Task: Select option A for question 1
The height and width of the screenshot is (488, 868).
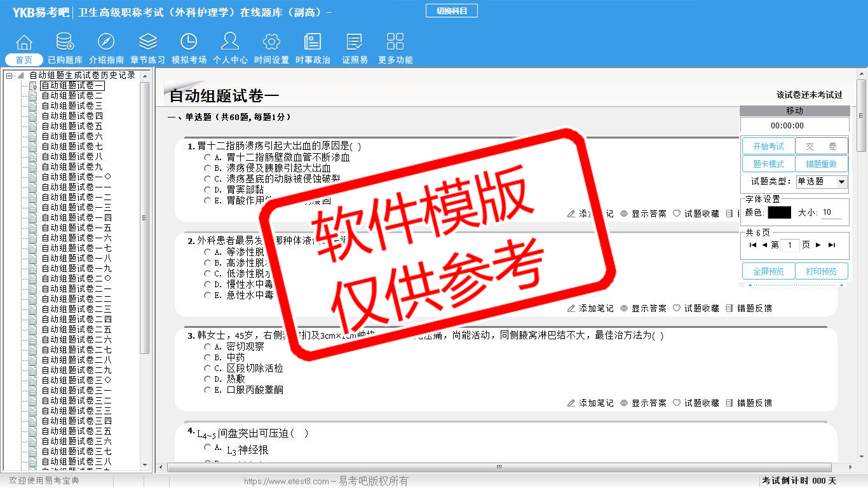Action: (208, 157)
